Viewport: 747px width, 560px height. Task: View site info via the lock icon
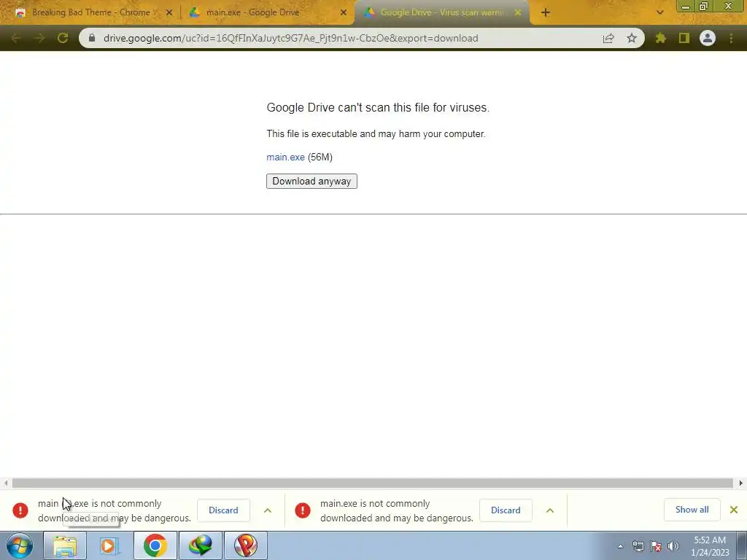[92, 38]
